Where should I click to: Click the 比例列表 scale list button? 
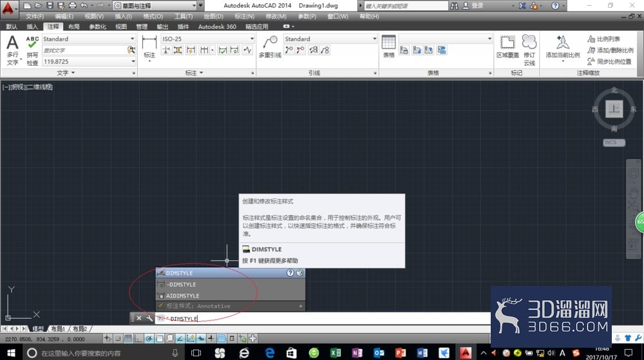pos(603,39)
